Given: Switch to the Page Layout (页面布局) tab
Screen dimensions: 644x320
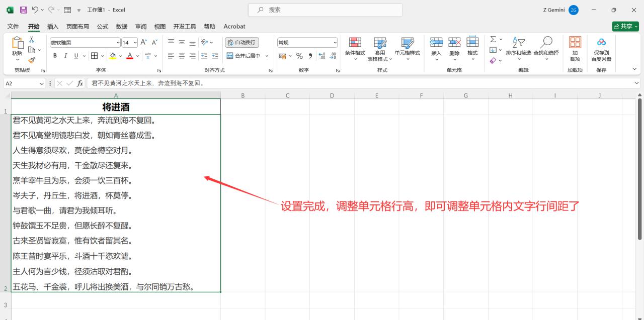Looking at the screenshot, I should [x=77, y=27].
